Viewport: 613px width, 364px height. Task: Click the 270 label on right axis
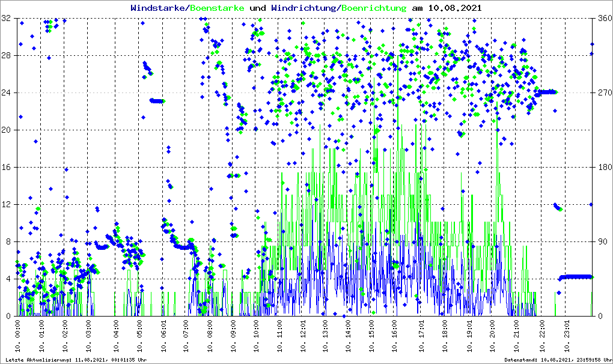pos(603,93)
